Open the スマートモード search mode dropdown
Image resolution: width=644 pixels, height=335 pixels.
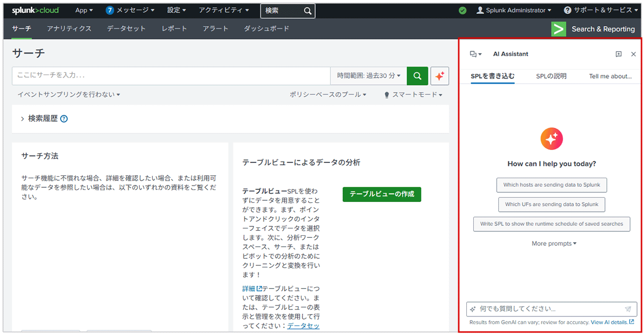click(x=413, y=95)
